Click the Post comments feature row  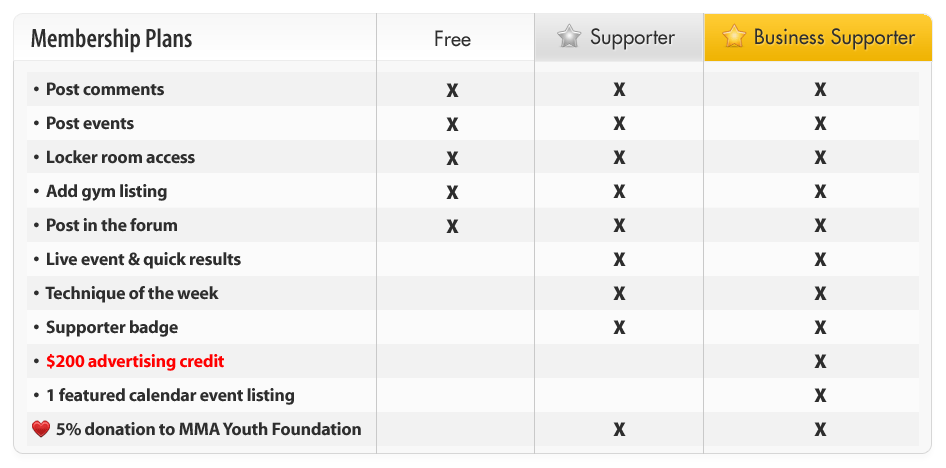(x=105, y=89)
